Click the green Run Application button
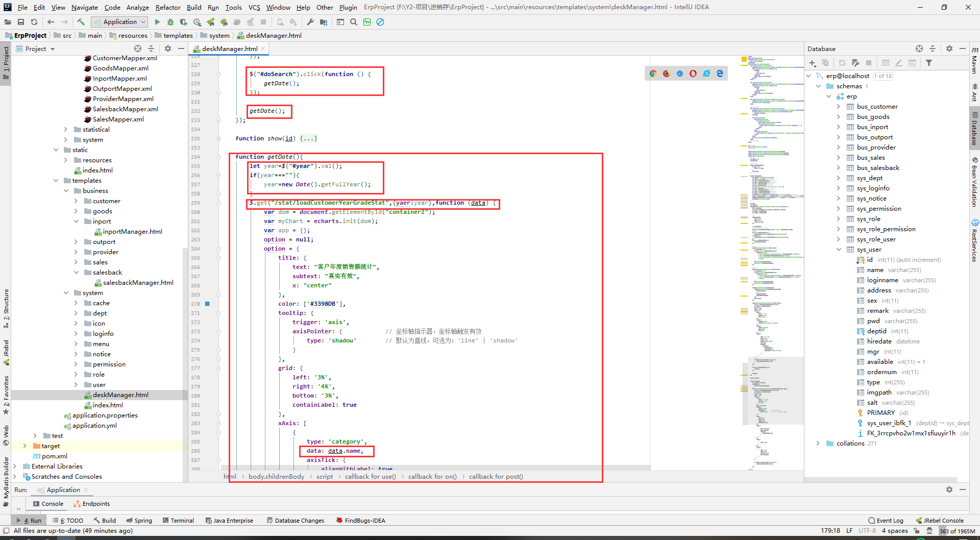The width and height of the screenshot is (980, 540). 157,22
